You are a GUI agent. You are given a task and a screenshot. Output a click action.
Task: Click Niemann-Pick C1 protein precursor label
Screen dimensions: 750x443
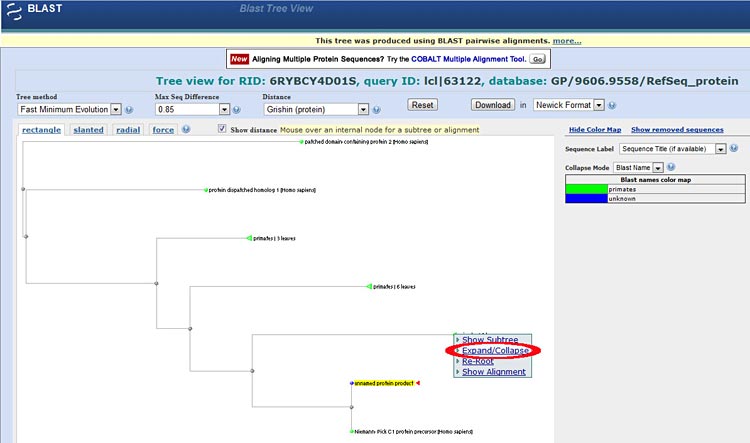414,432
